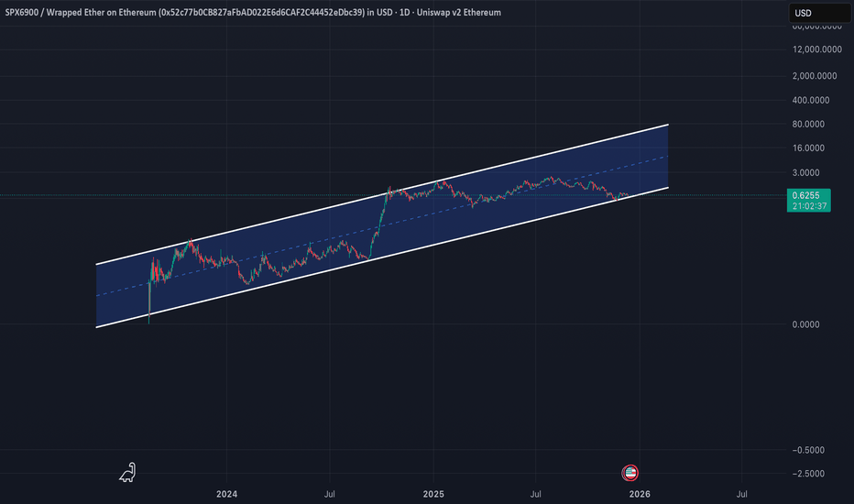This screenshot has width=854, height=504.
Task: Click the 12,000.0000 price axis label
Action: point(817,49)
